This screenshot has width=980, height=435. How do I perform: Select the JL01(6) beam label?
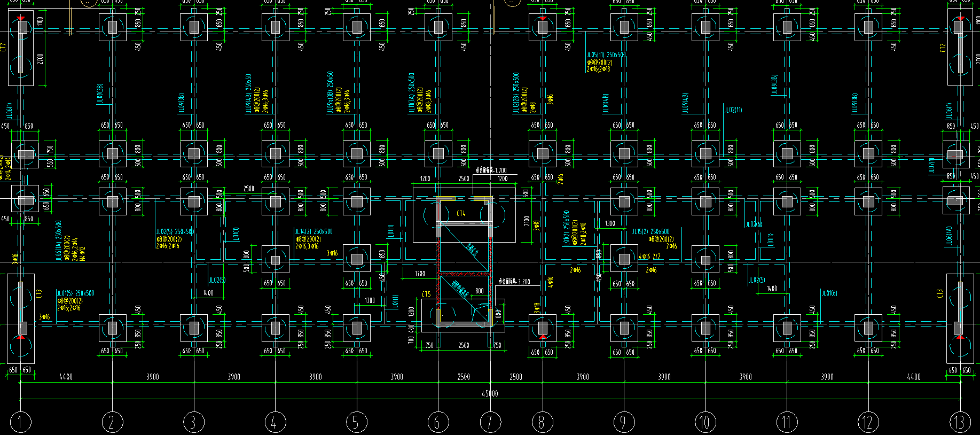pos(829,293)
